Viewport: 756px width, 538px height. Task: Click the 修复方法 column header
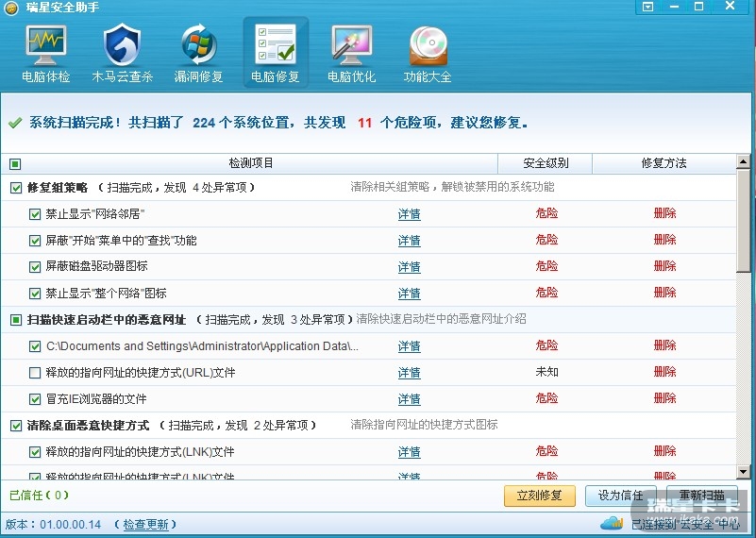664,163
